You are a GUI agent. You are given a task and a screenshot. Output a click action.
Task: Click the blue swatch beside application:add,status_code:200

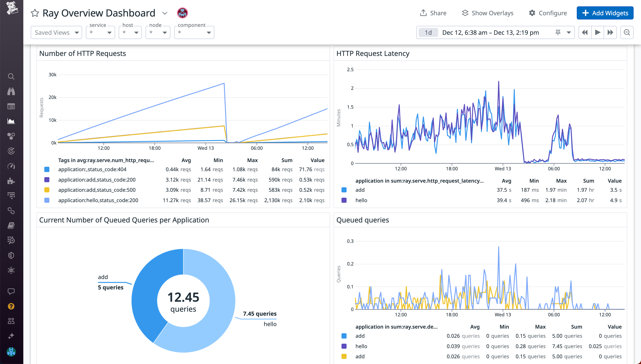coord(47,179)
